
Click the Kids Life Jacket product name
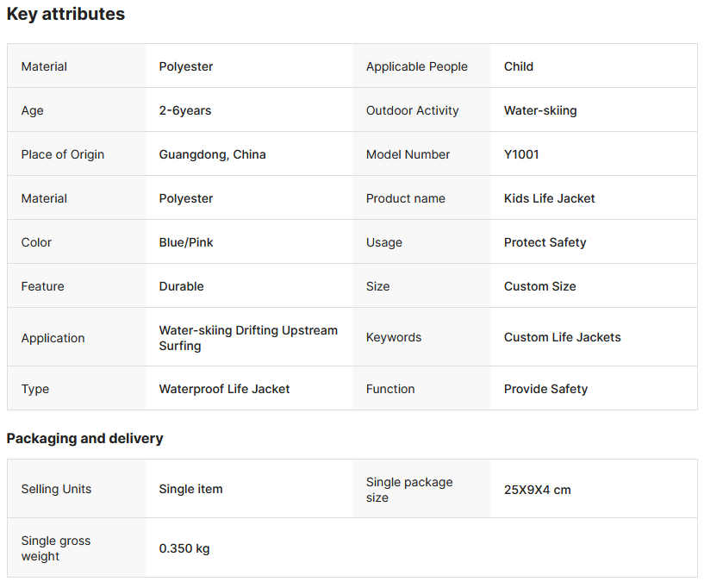click(x=549, y=198)
